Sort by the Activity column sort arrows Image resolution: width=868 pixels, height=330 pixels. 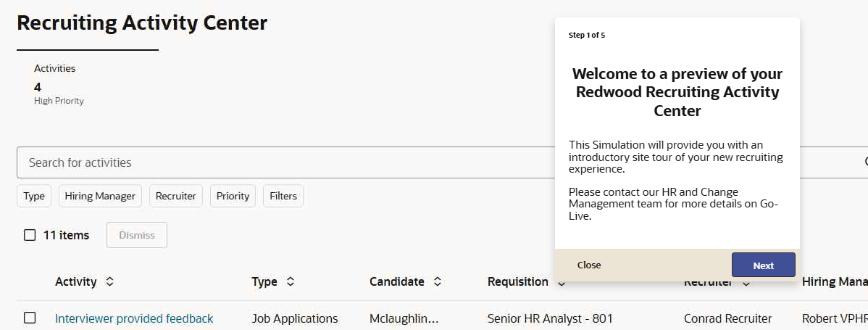(x=109, y=282)
